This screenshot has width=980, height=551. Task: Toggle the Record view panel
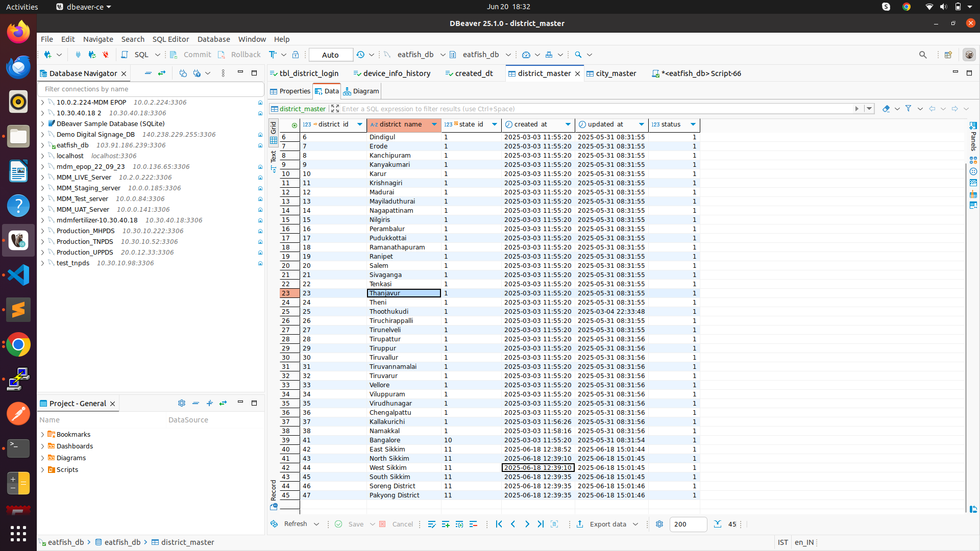[274, 494]
